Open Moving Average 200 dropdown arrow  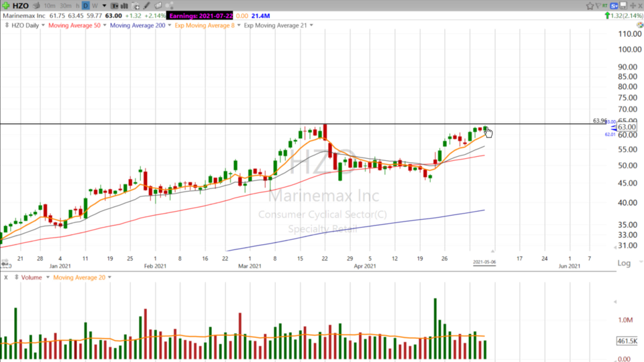(x=169, y=25)
